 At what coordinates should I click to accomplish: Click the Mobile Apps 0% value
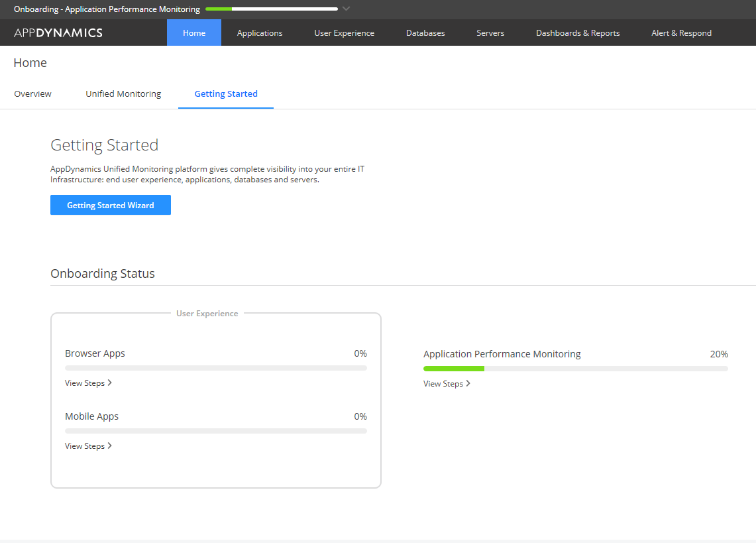pos(360,416)
